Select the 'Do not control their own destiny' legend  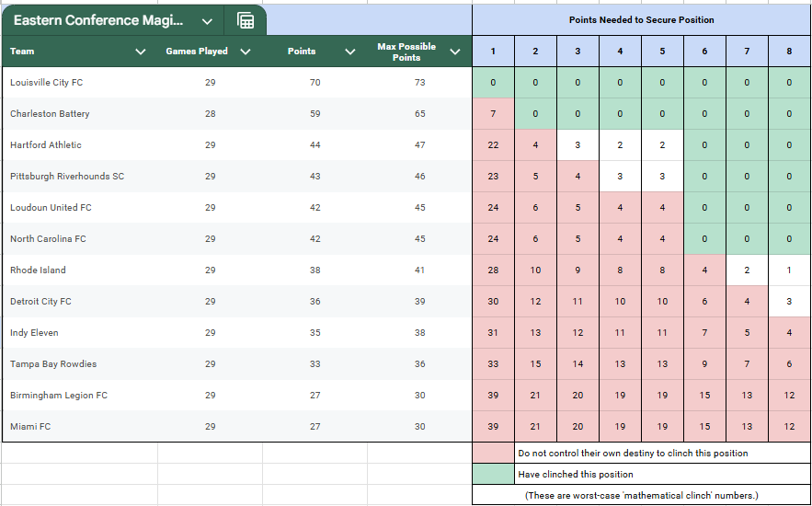tap(633, 453)
